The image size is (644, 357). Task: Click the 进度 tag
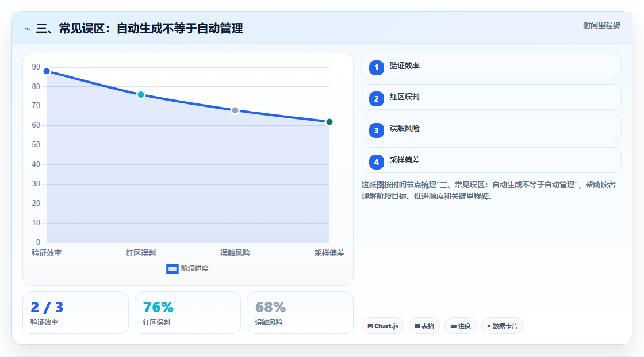click(461, 326)
